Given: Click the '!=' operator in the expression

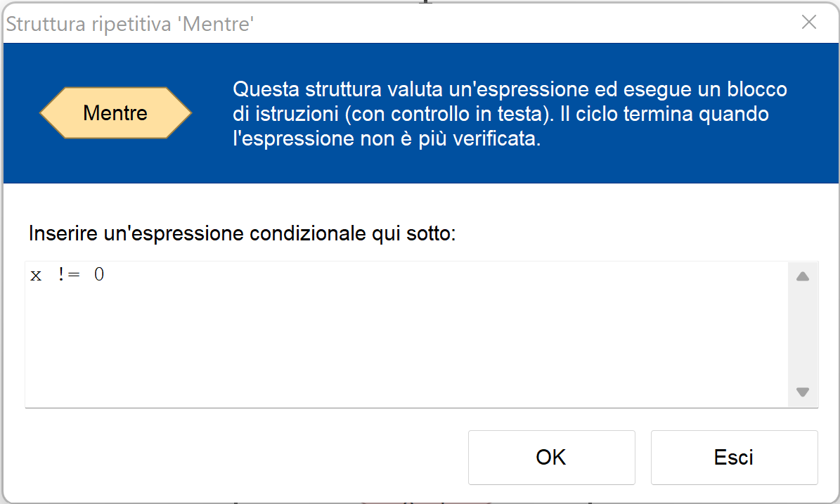Looking at the screenshot, I should 69,275.
